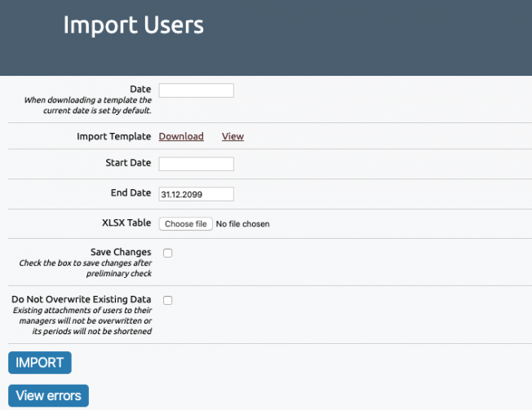
Task: Focus the Start Date input field
Action: [x=196, y=164]
